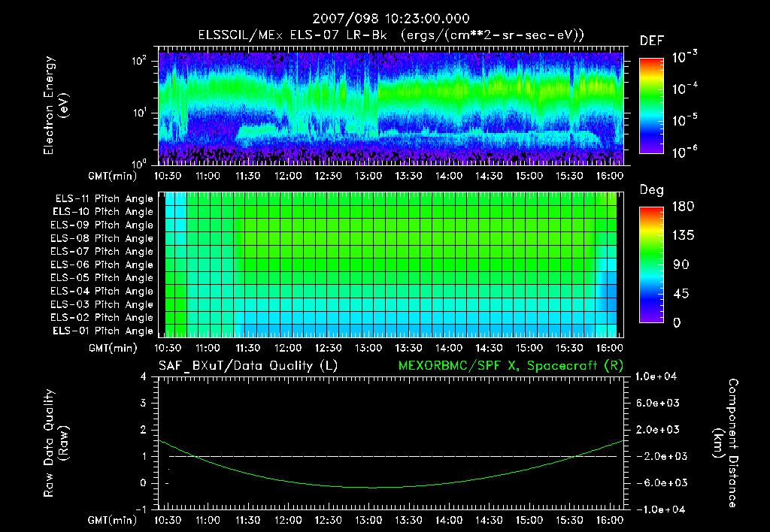Screen dimensions: 770x532
Task: Select the ELS-05 Pitch Angle row label
Action: 102,278
